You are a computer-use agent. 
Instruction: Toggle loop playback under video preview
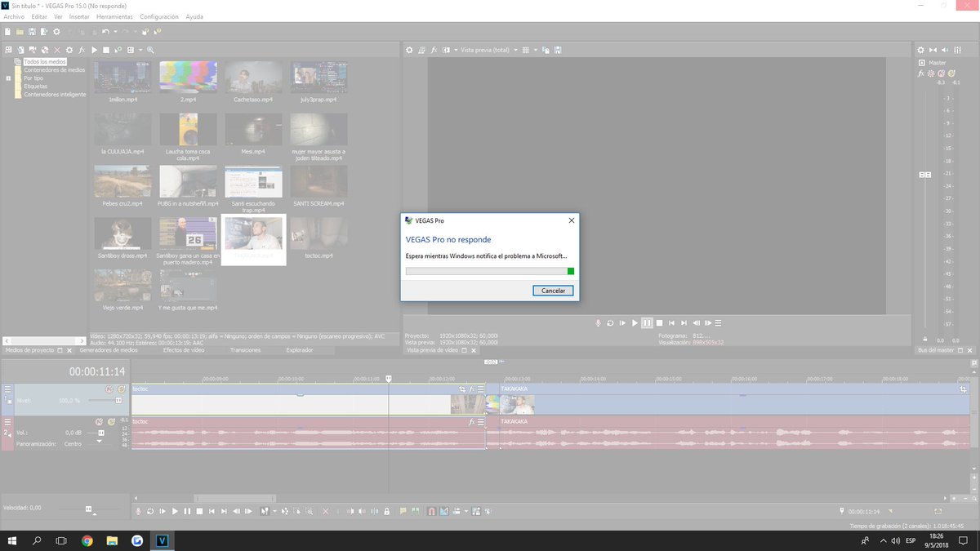[x=610, y=323]
